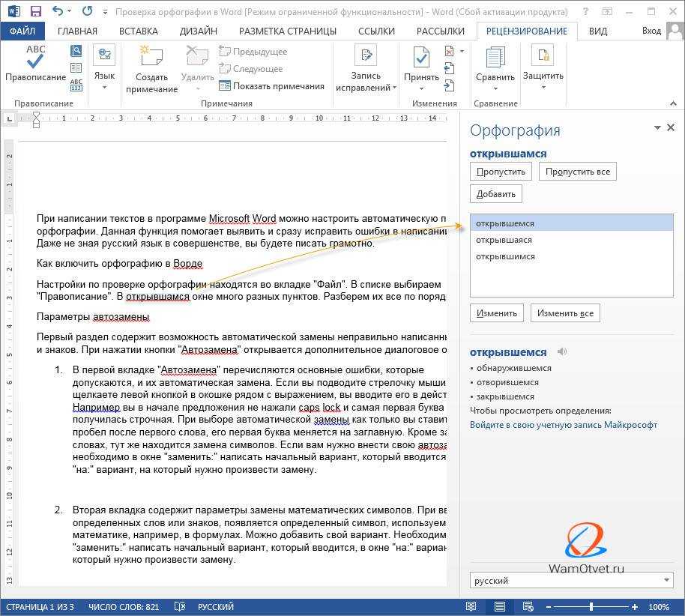
Task: Open the русский language dropdown in spelling pane
Action: point(667,580)
